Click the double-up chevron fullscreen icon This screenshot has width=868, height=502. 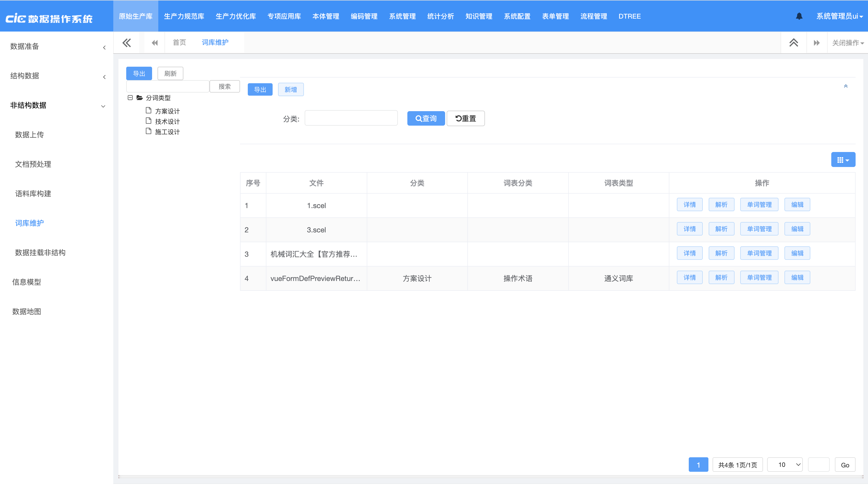[793, 43]
